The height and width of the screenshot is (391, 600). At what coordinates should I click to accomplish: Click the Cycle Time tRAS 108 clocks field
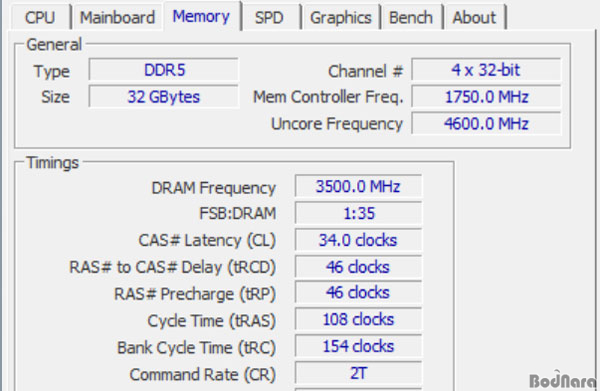pos(358,319)
